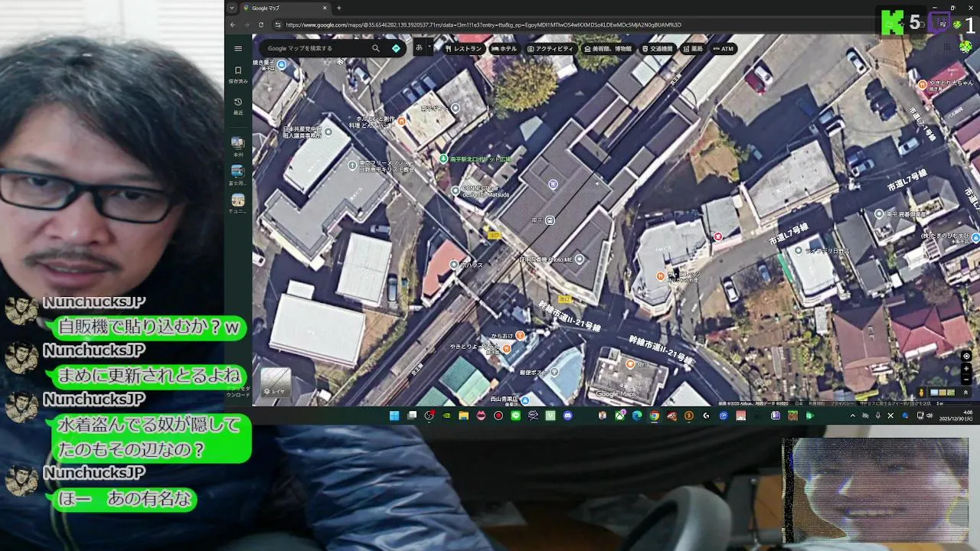Zoom out with the minus button

(x=966, y=380)
